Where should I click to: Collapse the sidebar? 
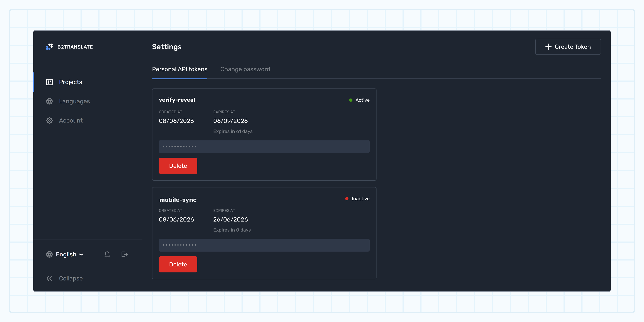[x=65, y=278]
